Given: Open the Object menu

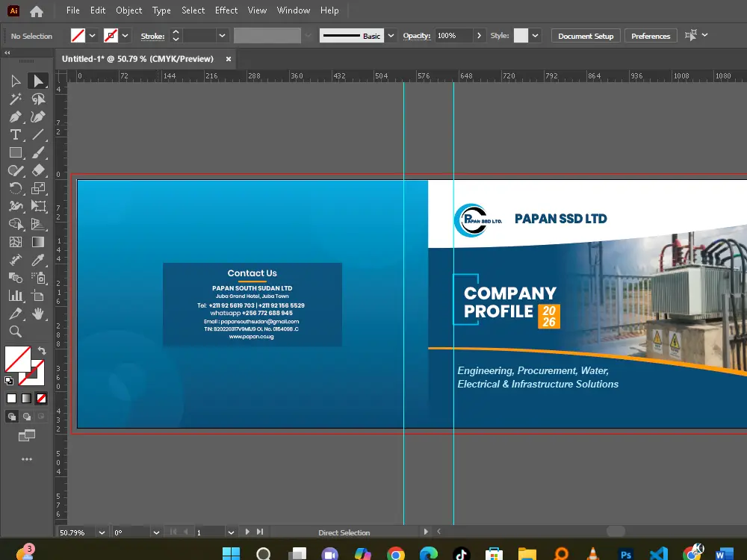Looking at the screenshot, I should [x=128, y=10].
